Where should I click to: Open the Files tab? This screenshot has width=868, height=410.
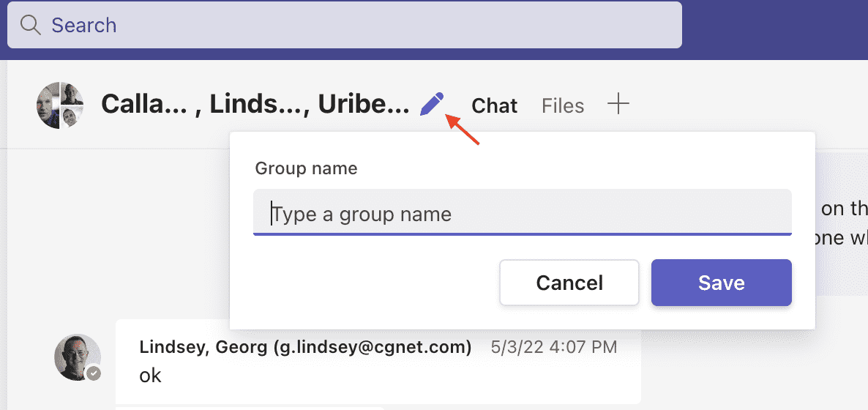[x=563, y=106]
